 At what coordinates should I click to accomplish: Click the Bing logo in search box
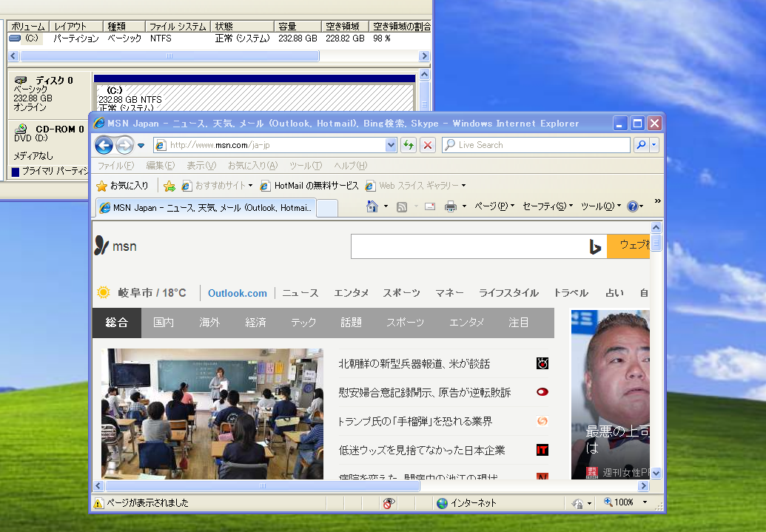[x=595, y=246]
